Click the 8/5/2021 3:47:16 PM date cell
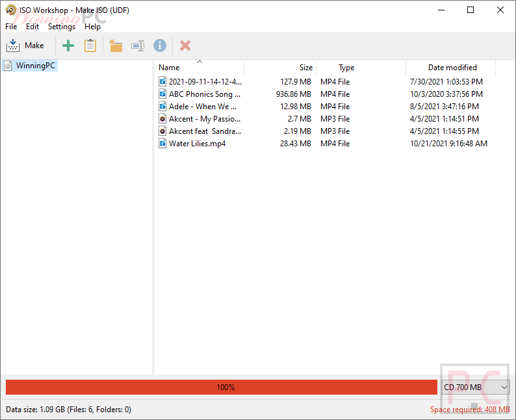The height and width of the screenshot is (420, 516). (x=445, y=107)
